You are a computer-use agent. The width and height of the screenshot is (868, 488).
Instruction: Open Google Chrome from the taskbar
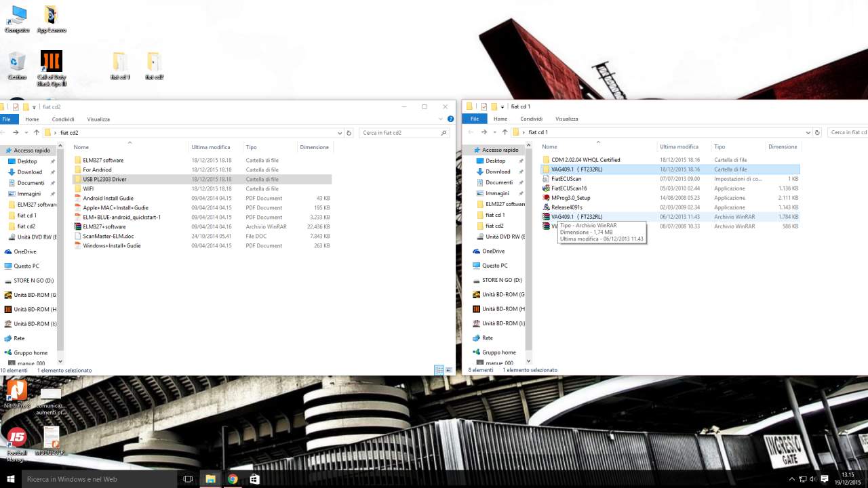tap(233, 479)
